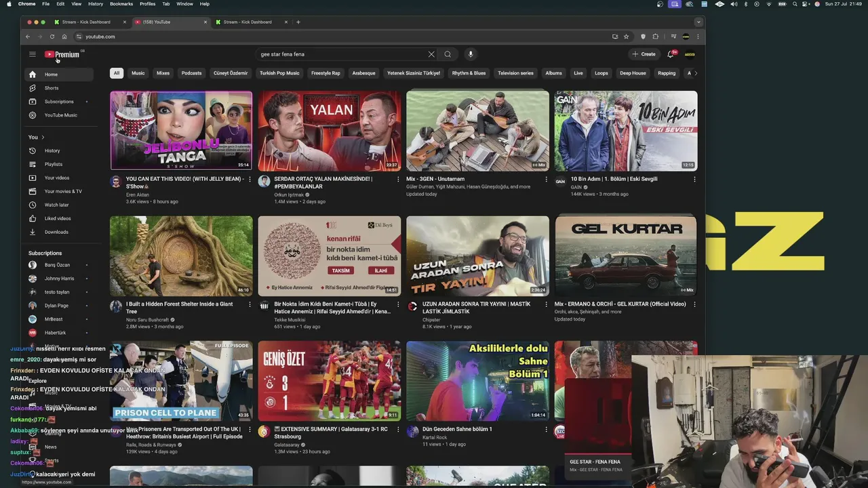Start voice search with microphone icon

[470, 54]
